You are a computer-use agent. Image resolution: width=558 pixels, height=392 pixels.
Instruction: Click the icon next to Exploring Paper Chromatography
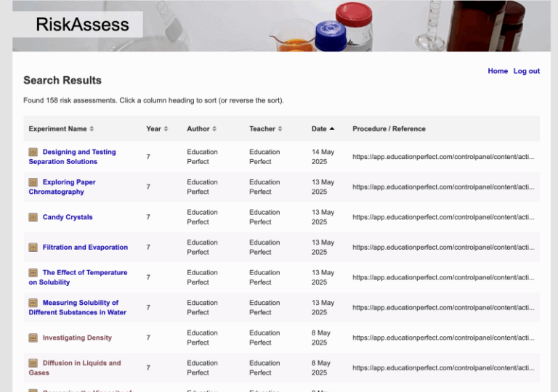(33, 182)
